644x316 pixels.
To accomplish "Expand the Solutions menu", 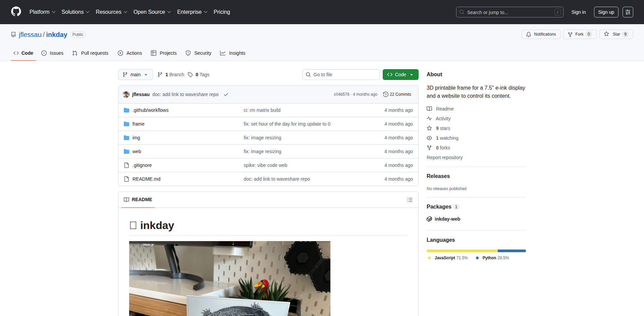I will tap(75, 12).
